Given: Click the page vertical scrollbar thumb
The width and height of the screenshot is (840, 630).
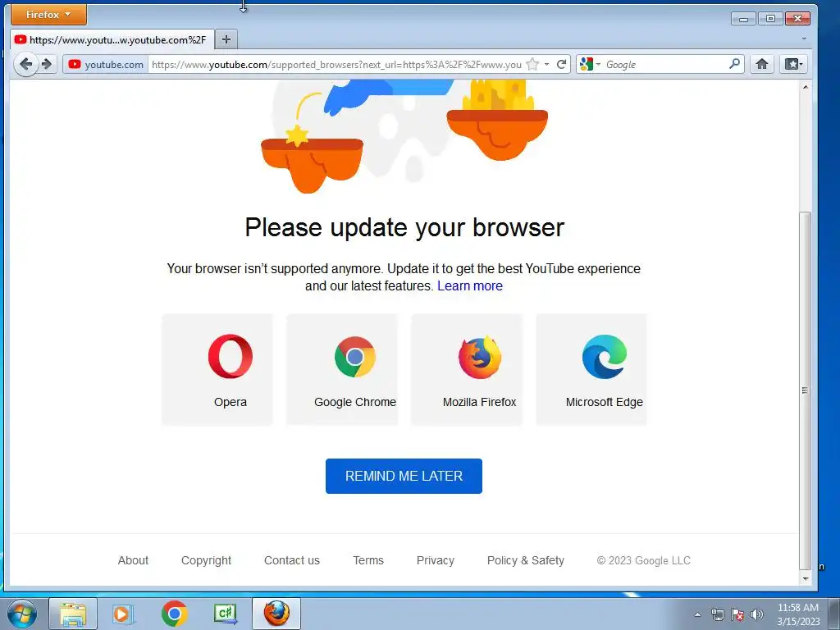Looking at the screenshot, I should tap(805, 390).
